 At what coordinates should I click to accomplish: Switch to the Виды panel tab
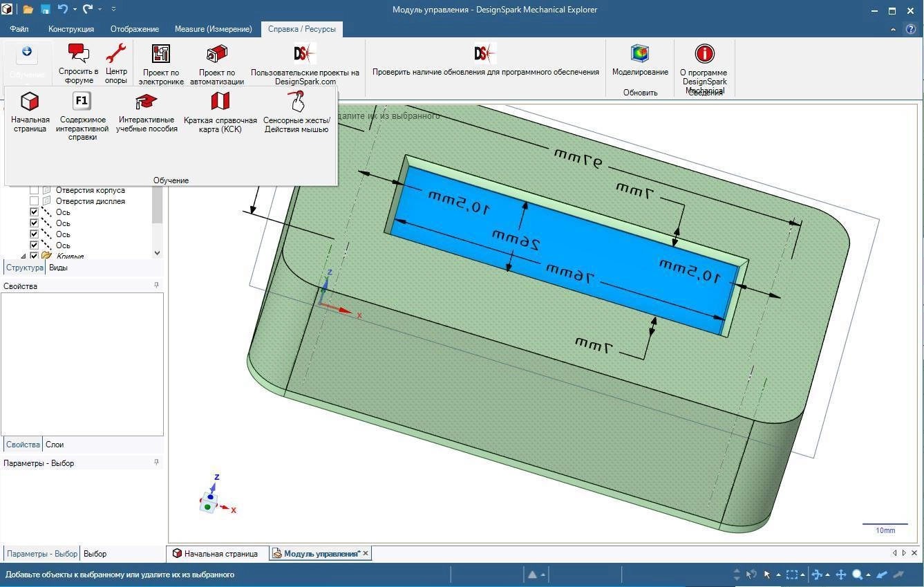(x=58, y=268)
